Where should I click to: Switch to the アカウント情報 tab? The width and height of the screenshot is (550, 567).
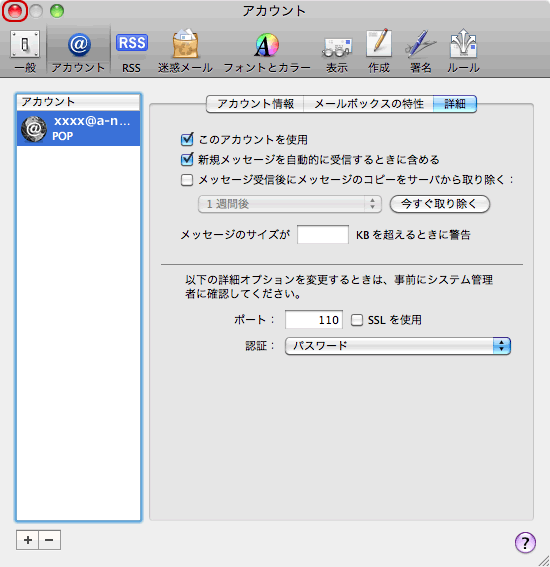point(255,104)
